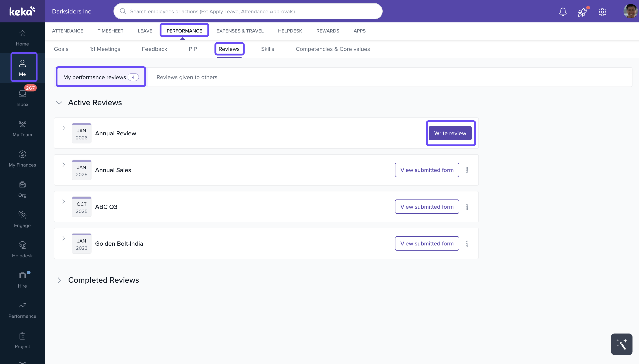The width and height of the screenshot is (639, 364).
Task: Open Org in the sidebar
Action: tap(22, 189)
